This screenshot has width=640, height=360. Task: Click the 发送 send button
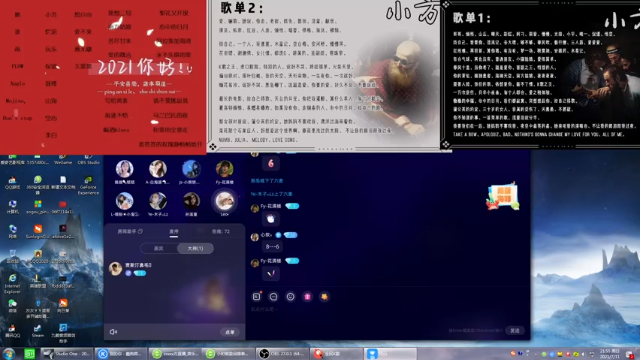515,331
